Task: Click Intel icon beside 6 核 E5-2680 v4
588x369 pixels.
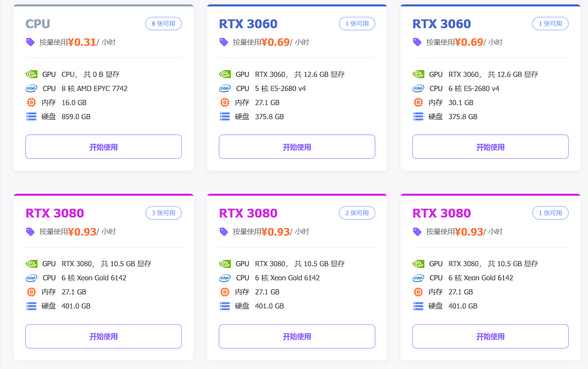Action: pyautogui.click(x=418, y=88)
